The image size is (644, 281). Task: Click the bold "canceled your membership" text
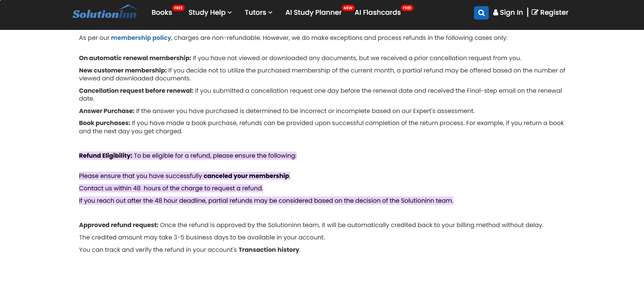(246, 176)
